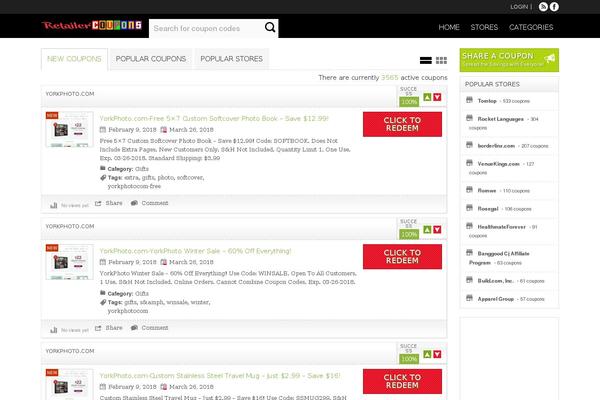Viewport: 600px width, 400px height.
Task: Click the Share a Coupon button
Action: pos(509,60)
